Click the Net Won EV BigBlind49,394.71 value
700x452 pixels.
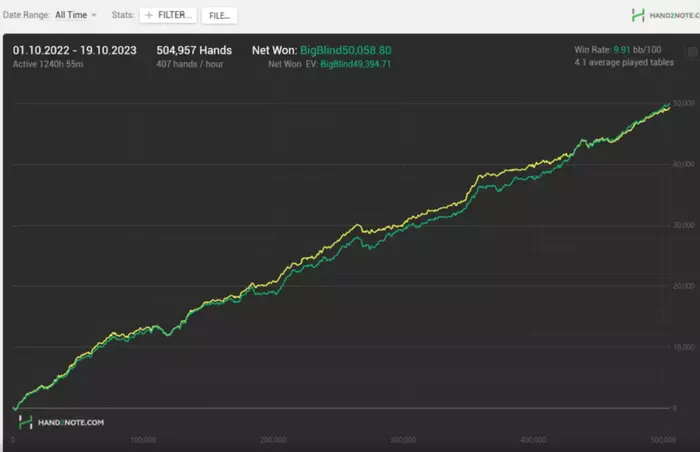(x=355, y=64)
